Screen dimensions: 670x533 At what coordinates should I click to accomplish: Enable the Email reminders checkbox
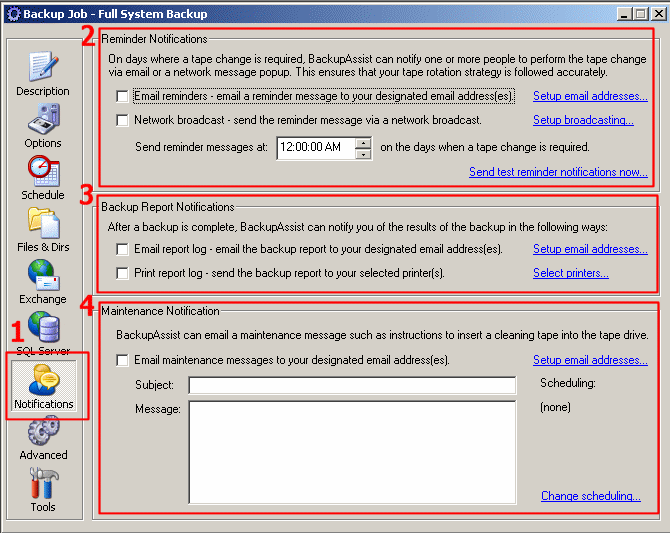tap(122, 96)
